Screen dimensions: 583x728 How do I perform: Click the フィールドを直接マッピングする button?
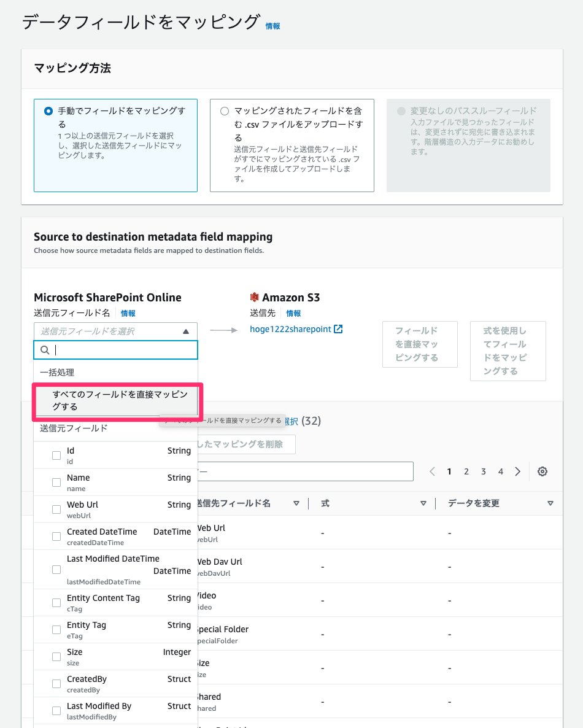pyautogui.click(x=420, y=344)
